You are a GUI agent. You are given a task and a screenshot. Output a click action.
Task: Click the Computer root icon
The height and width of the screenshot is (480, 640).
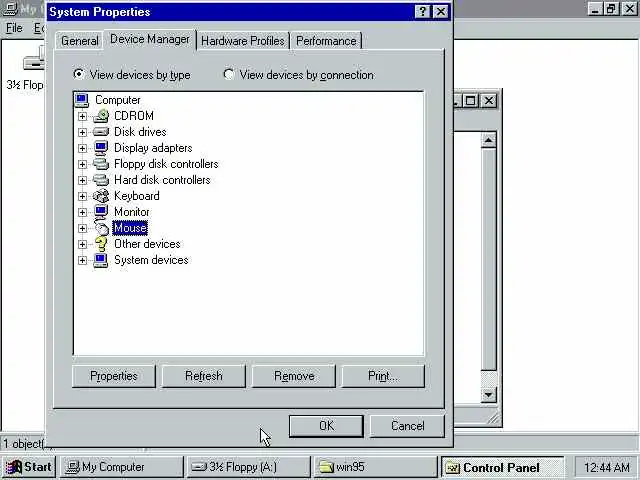pos(82,100)
